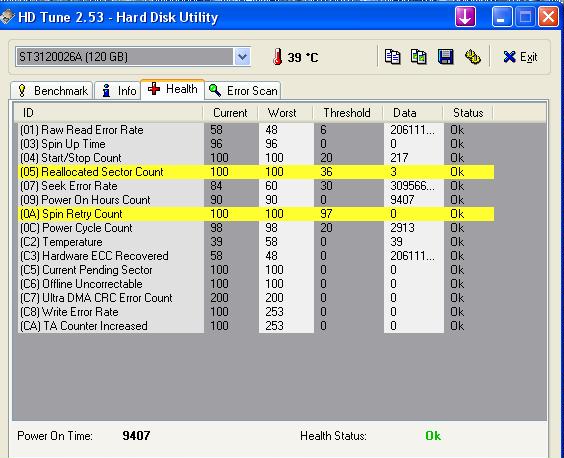Viewport: 564px width, 458px height.
Task: Select the TA Counter Increased row
Action: click(256, 326)
